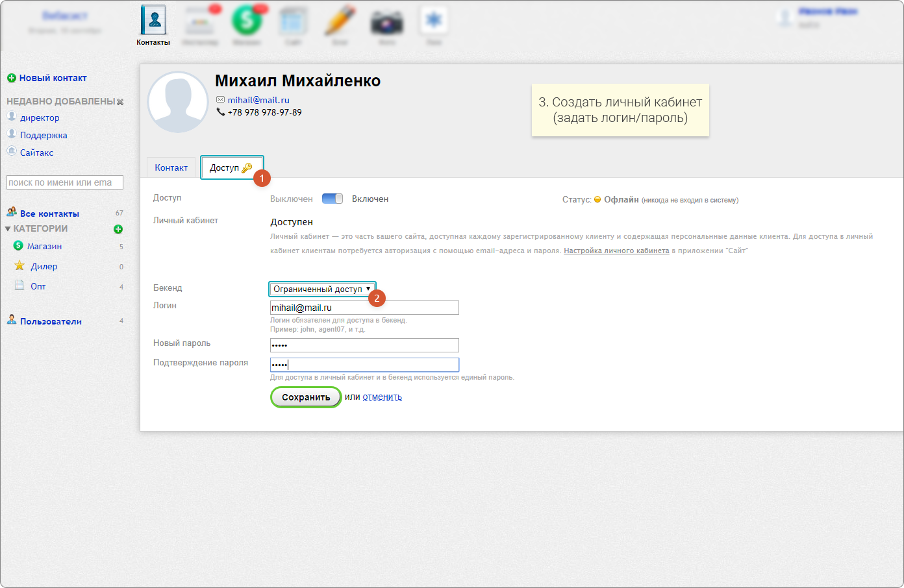904x588 pixels.
Task: Open the Пользователи list
Action: coord(51,321)
